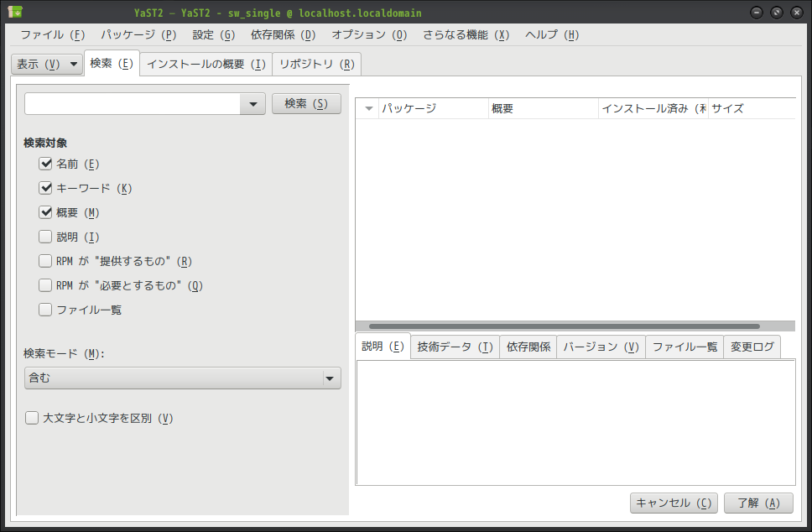Uncheck the 名前 (E) checkbox
Viewport: 812px width, 532px height.
(45, 164)
